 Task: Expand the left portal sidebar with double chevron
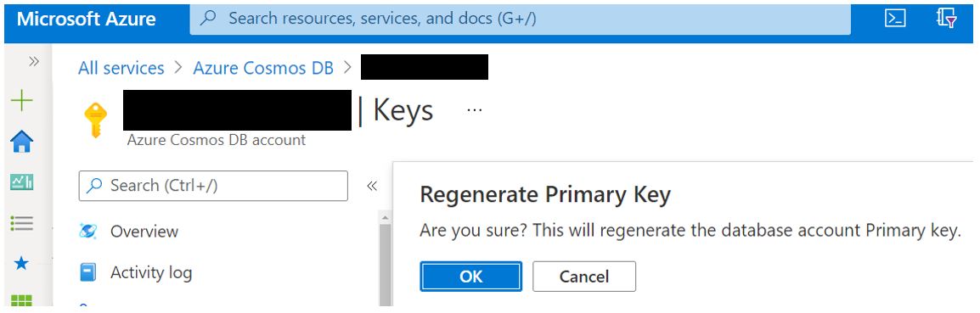[34, 61]
